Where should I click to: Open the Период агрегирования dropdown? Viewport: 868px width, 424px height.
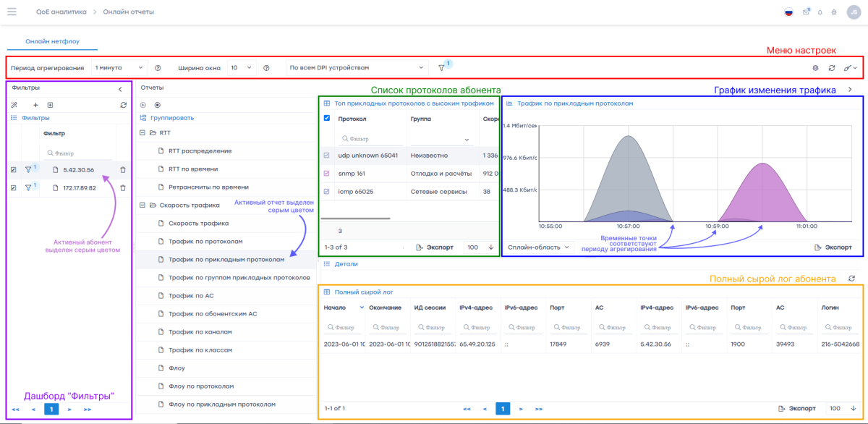[x=119, y=68]
